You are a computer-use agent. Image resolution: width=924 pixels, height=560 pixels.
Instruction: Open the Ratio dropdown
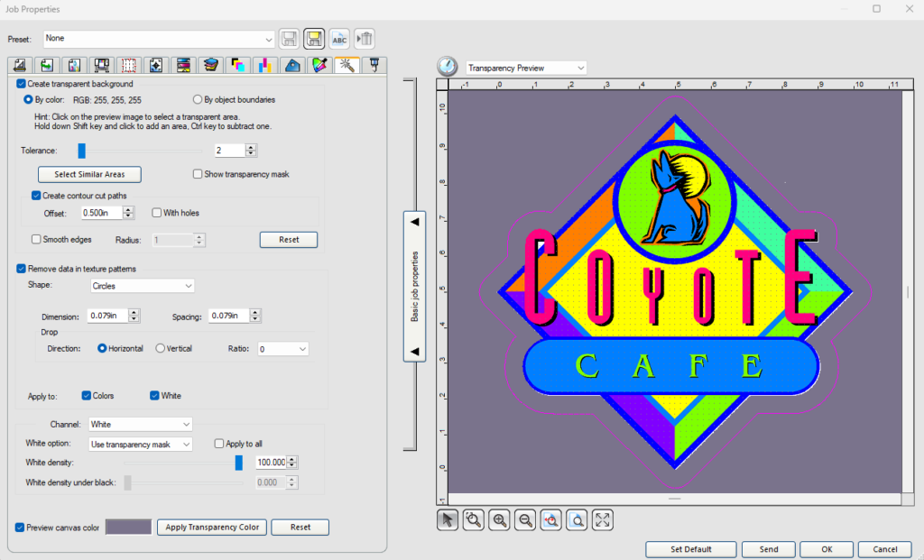[x=282, y=349]
